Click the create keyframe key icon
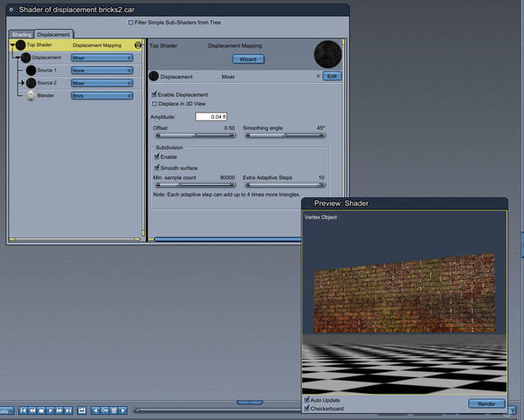Image resolution: width=524 pixels, height=420 pixels. 105,410
